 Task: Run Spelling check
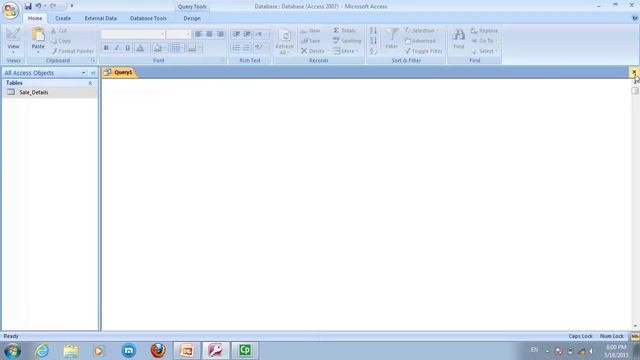[347, 41]
